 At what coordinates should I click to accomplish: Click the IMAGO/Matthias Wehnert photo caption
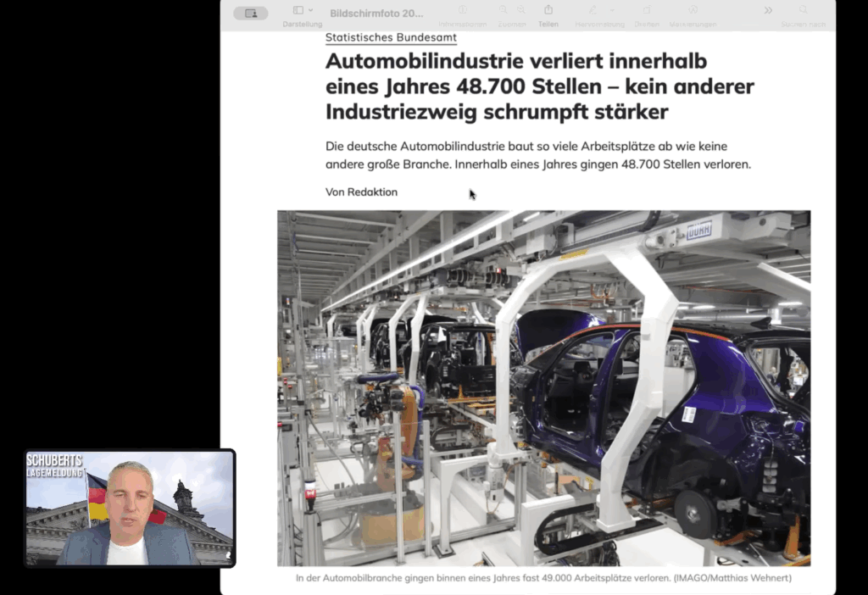(543, 578)
